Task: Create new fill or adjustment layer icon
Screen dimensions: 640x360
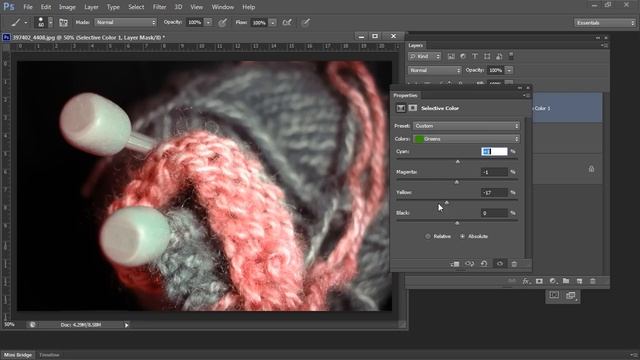Action: (553, 281)
